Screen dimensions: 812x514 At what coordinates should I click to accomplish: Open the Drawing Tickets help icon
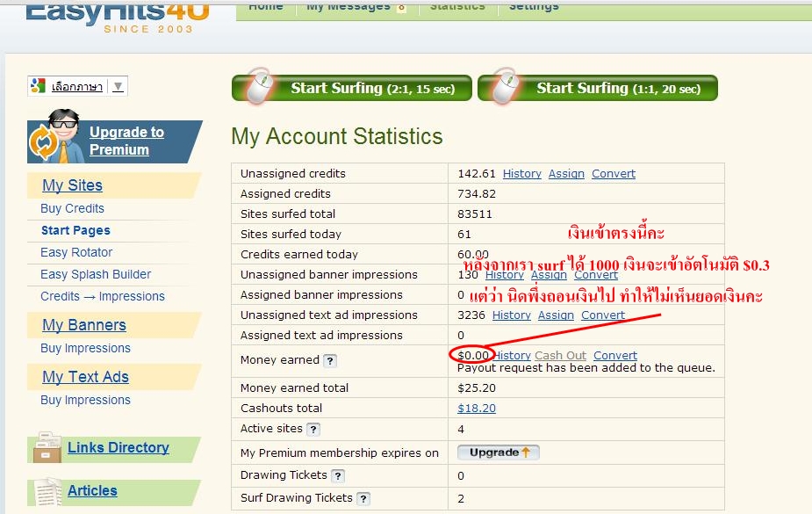pos(338,475)
